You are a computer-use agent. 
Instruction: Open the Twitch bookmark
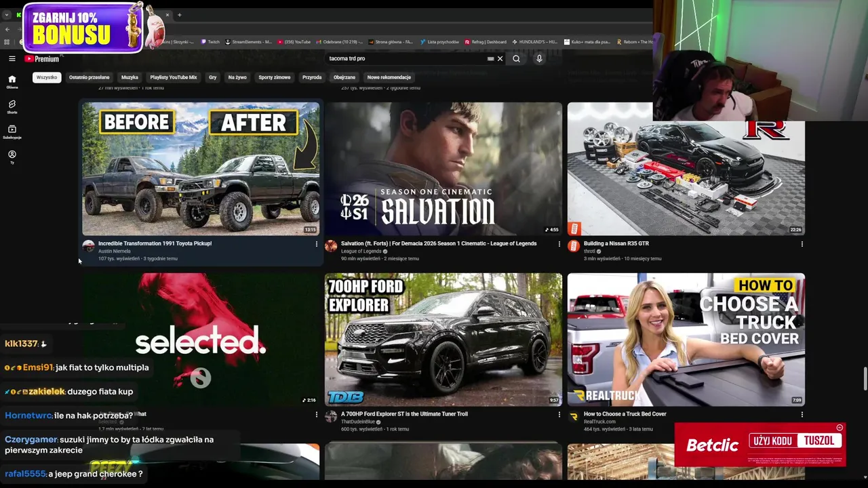210,42
